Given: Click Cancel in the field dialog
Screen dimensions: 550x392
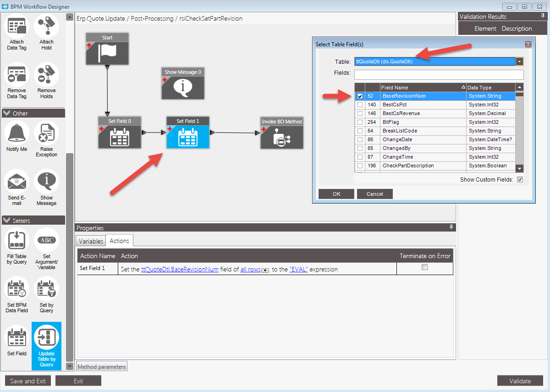Looking at the screenshot, I should point(375,194).
